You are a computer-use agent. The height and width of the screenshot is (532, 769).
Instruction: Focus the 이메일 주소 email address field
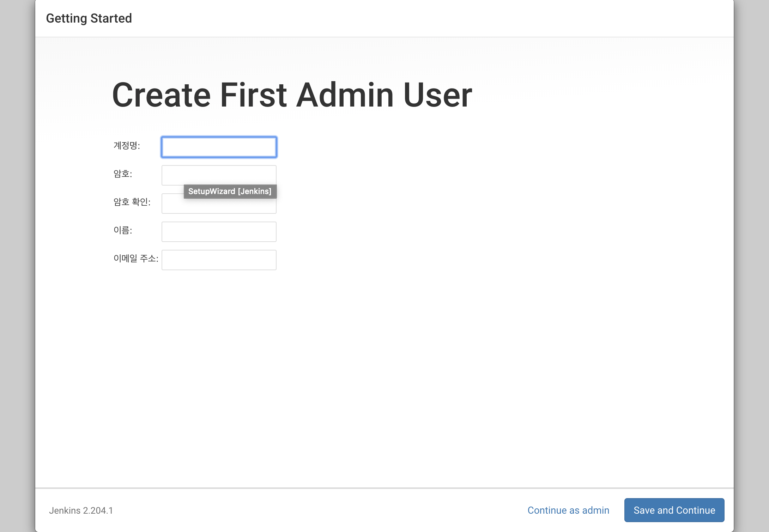click(x=219, y=260)
